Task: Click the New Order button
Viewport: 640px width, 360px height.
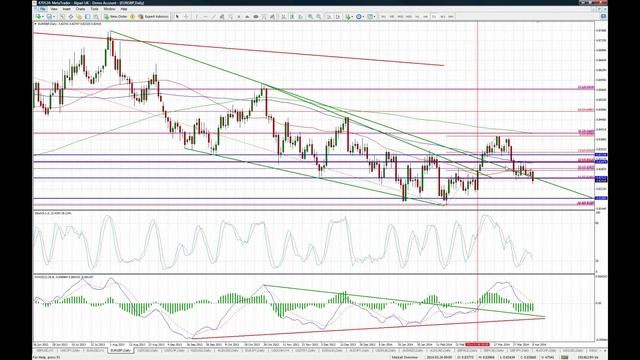Action: [x=115, y=17]
